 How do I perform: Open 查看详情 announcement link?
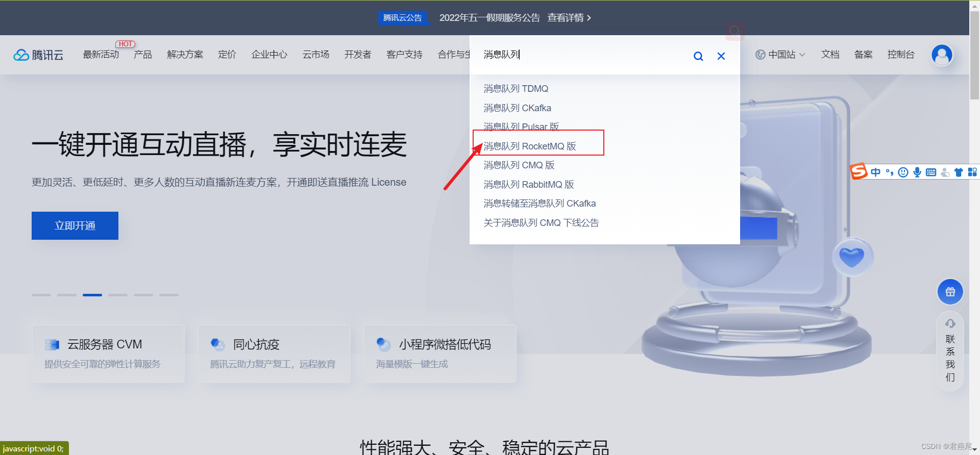click(x=569, y=18)
